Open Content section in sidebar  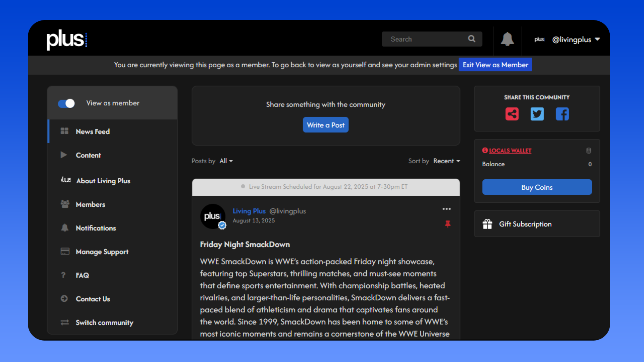pos(112,155)
